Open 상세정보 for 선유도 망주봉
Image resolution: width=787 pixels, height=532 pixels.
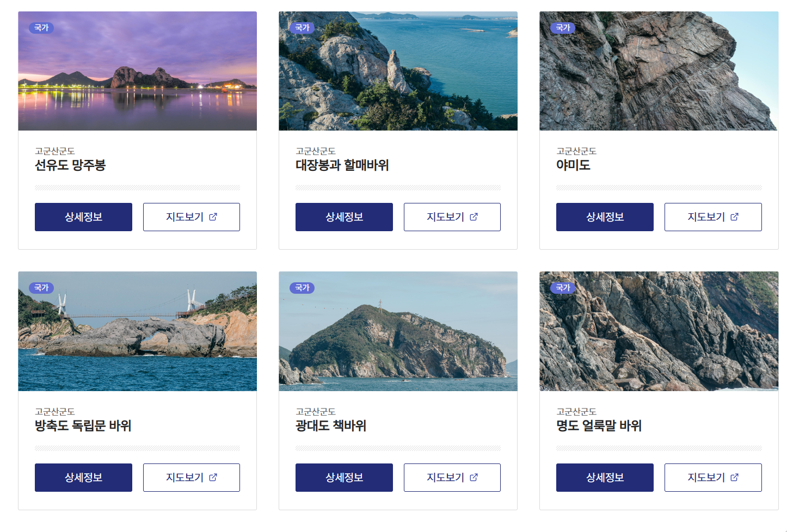(x=83, y=217)
